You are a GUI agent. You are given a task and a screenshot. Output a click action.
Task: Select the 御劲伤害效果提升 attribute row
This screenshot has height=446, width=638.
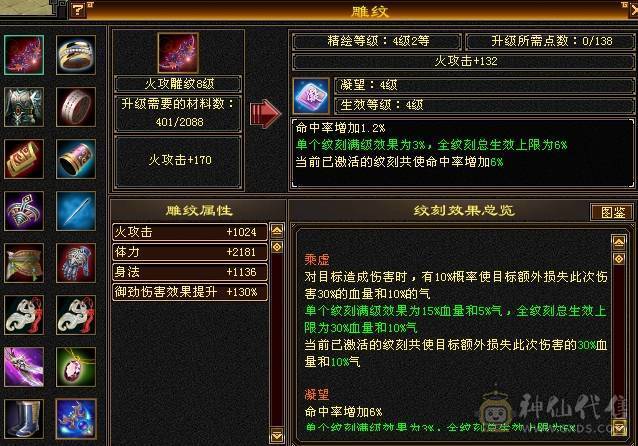190,292
